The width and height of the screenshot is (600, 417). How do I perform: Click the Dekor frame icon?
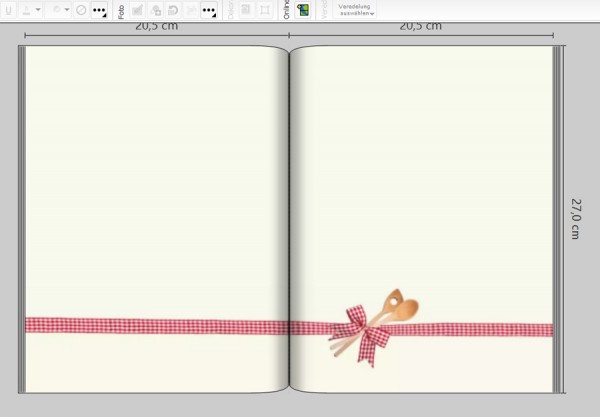[x=265, y=10]
